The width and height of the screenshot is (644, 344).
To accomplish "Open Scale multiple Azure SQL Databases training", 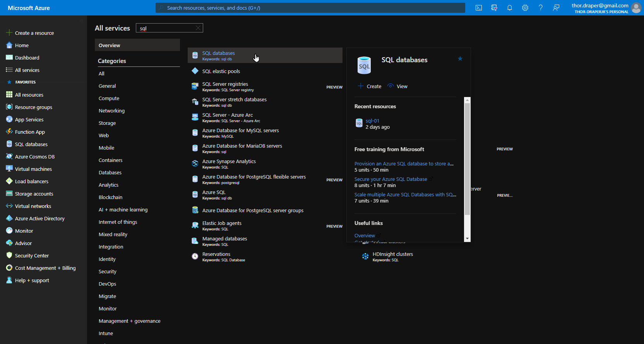I will (405, 194).
